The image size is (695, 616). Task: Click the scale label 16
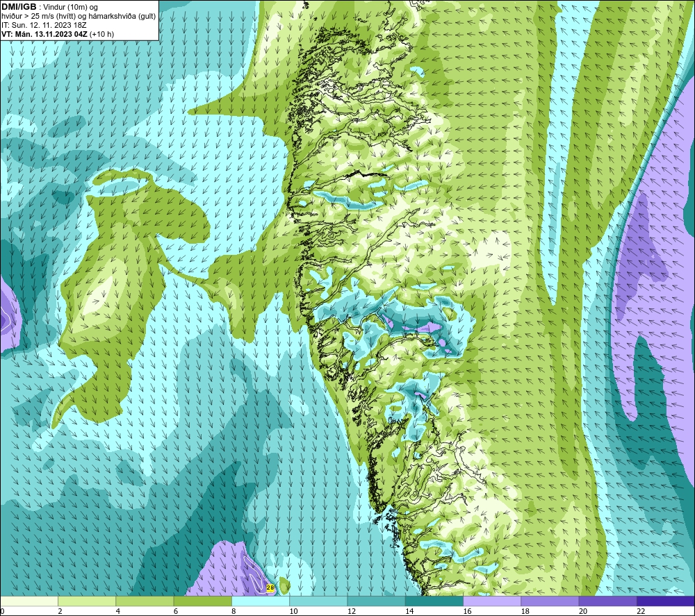tap(467, 612)
